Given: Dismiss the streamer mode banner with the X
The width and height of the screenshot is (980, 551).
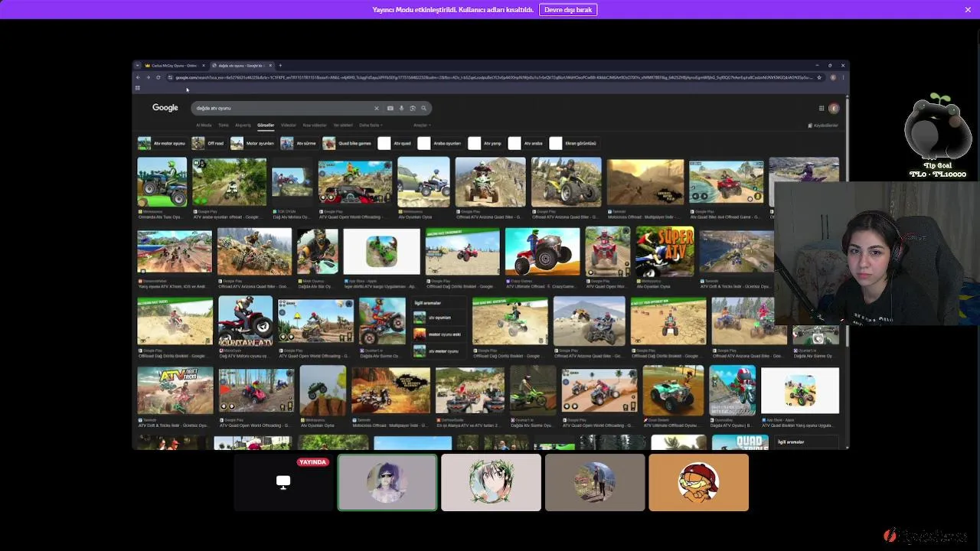Looking at the screenshot, I should (968, 10).
